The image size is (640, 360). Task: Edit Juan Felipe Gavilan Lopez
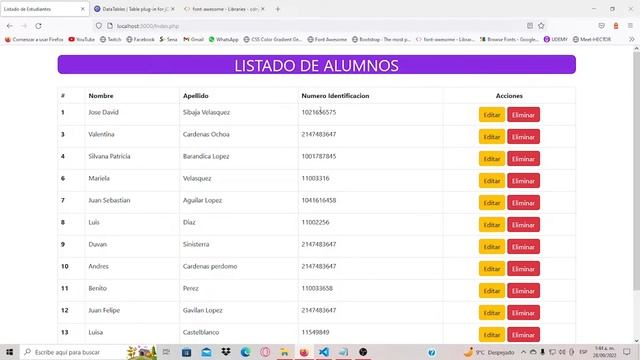(492, 313)
